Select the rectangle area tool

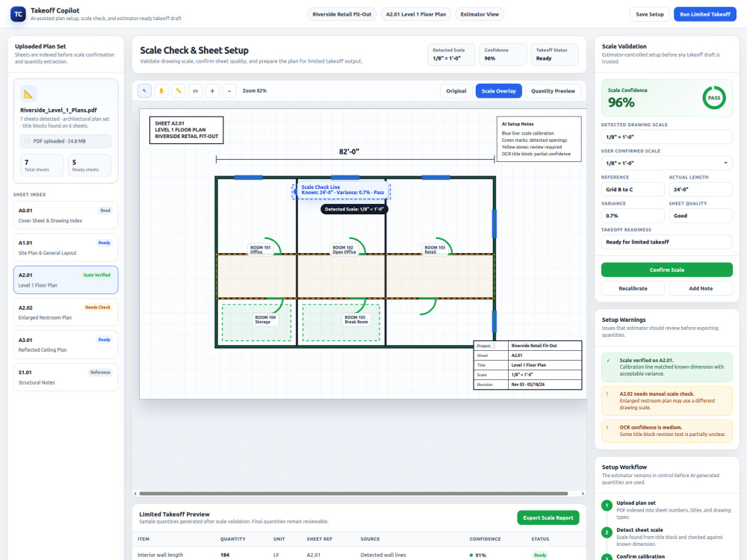click(x=195, y=90)
